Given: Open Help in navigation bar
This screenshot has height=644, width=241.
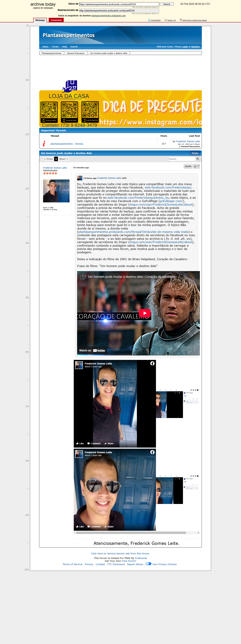Looking at the screenshot, I should (64, 47).
